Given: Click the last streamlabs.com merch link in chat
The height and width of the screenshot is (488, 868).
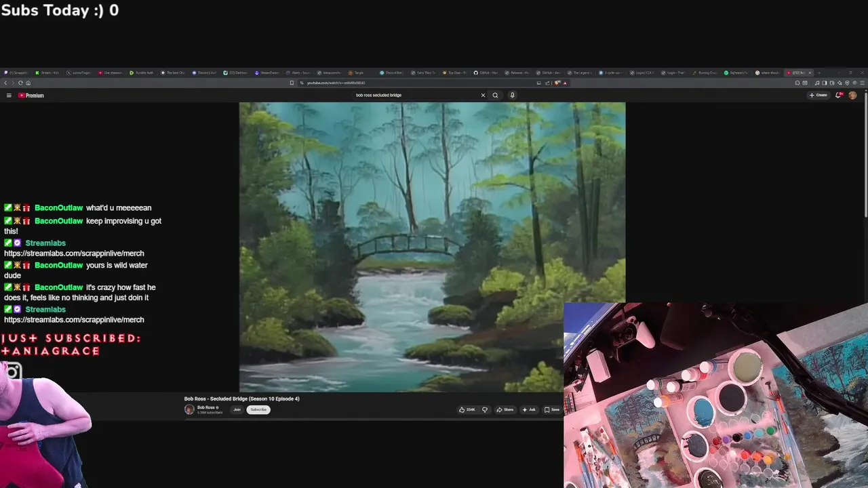Looking at the screenshot, I should [74, 320].
